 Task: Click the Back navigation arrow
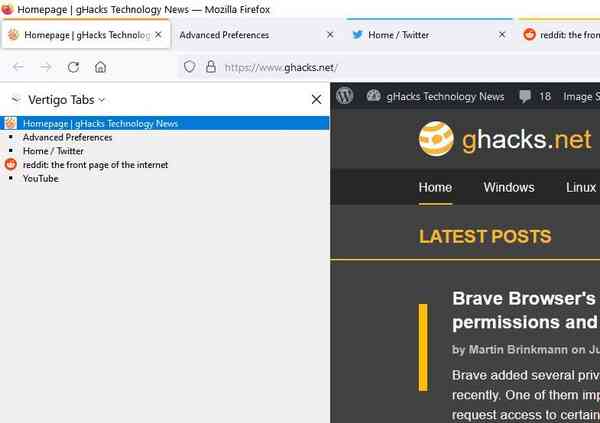tap(18, 67)
